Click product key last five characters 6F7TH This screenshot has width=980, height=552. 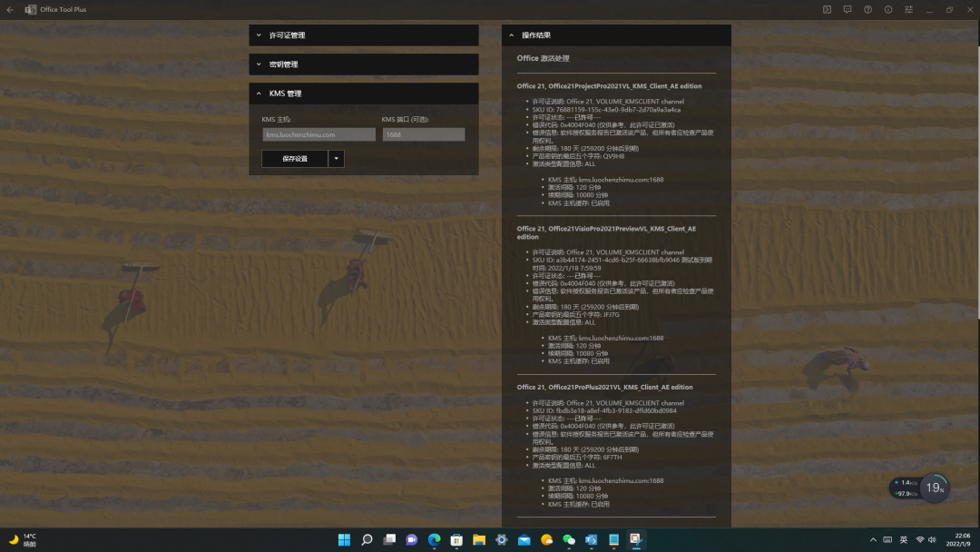click(x=577, y=457)
